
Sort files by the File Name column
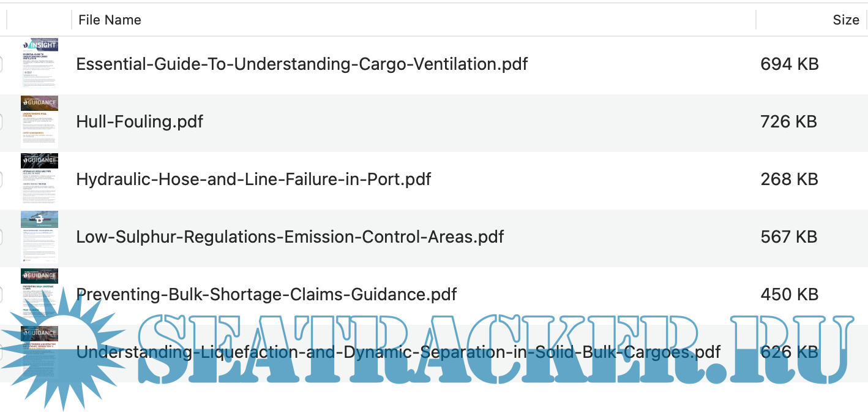(x=110, y=20)
